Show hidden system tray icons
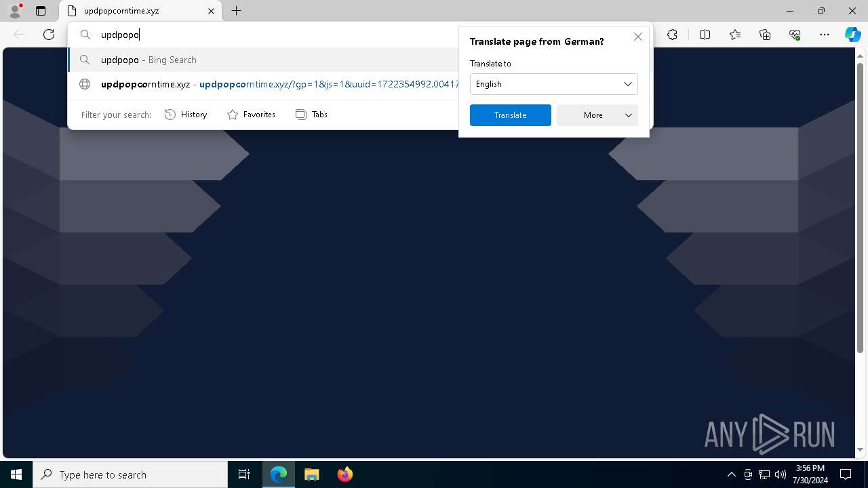The width and height of the screenshot is (868, 488). click(x=731, y=474)
